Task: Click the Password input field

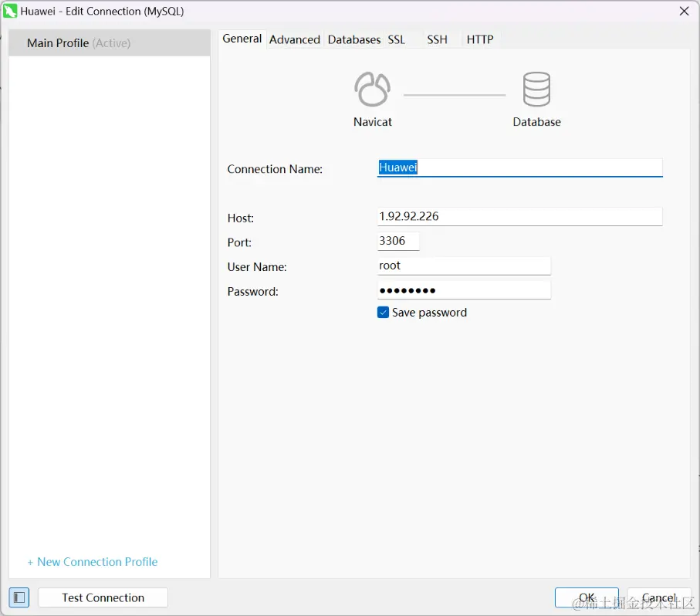Action: coord(464,290)
